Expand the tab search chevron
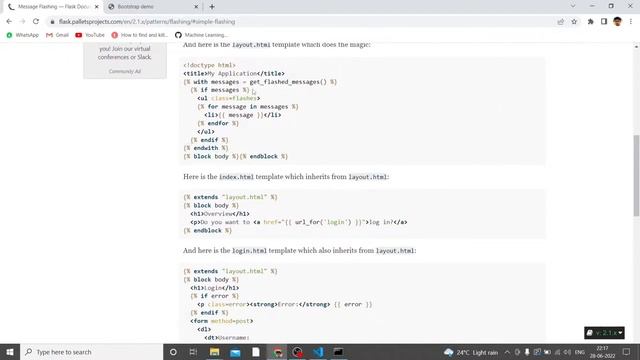This screenshot has width=640, height=360. [573, 6]
